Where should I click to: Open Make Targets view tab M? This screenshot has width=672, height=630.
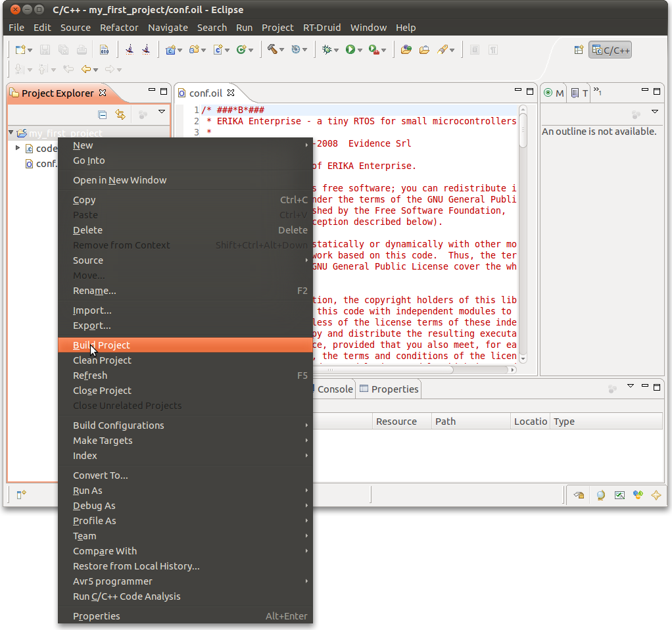554,93
